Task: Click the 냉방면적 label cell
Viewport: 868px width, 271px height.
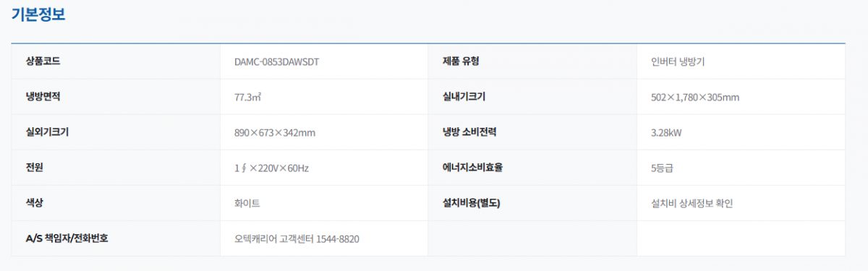Action: [x=116, y=97]
